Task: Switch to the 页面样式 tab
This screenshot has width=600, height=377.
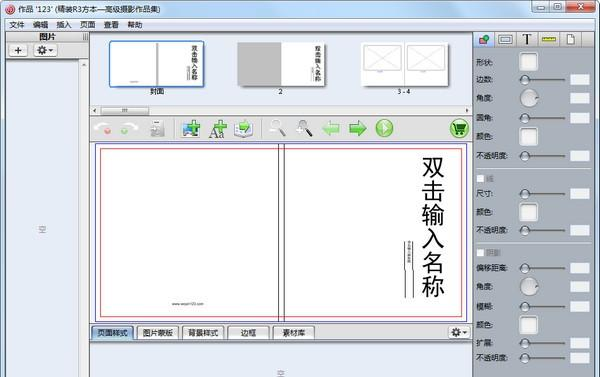Action: 112,333
